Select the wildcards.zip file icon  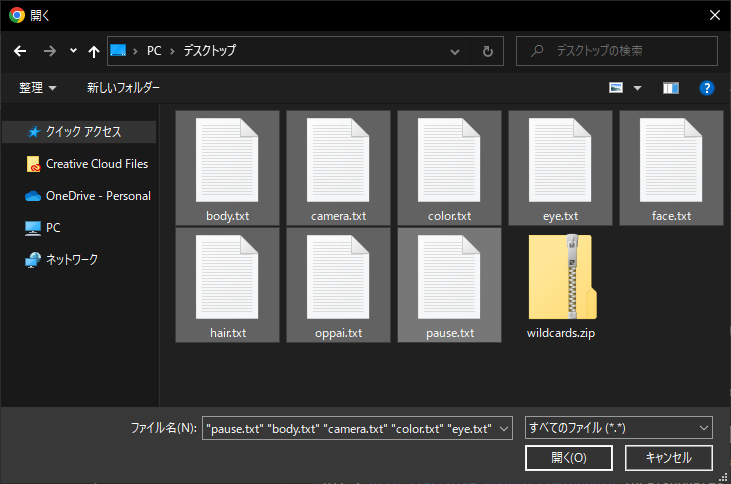point(560,277)
